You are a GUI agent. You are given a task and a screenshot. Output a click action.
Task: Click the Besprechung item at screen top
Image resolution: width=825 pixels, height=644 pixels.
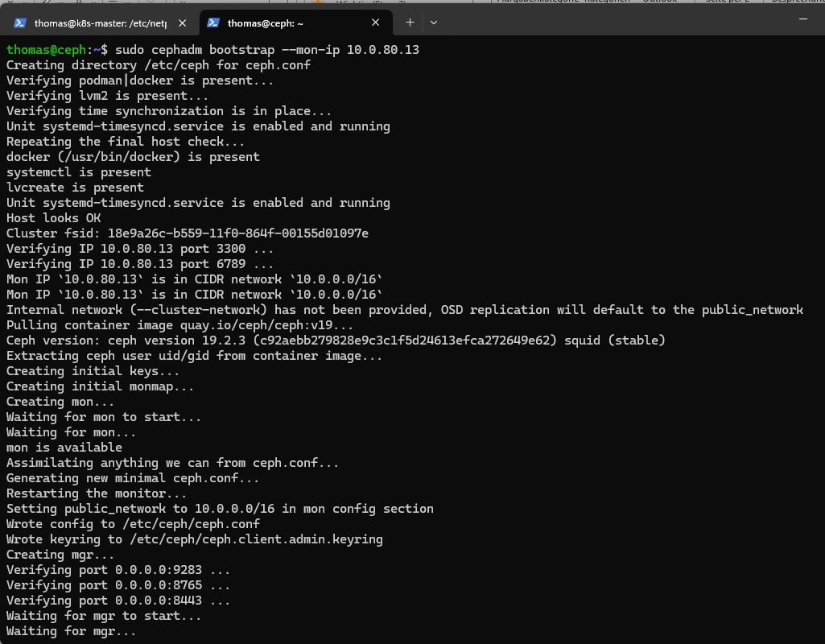(x=794, y=2)
